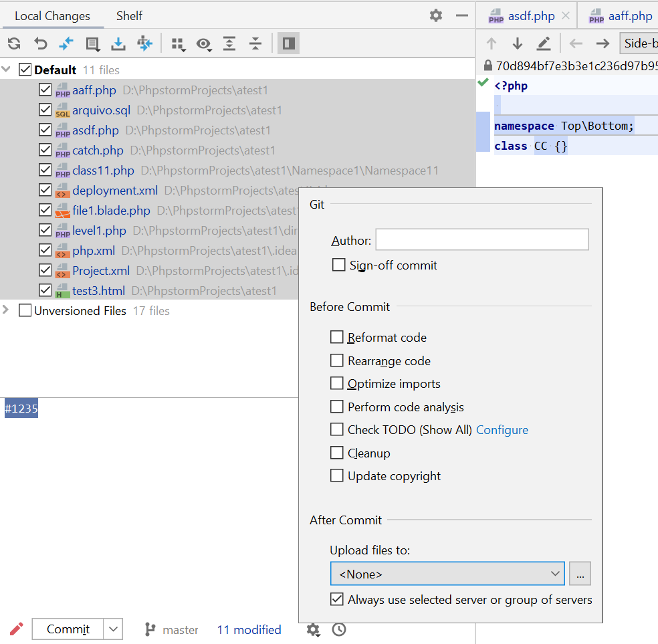Close the asdf.php tab
The width and height of the screenshot is (658, 644).
click(x=566, y=16)
